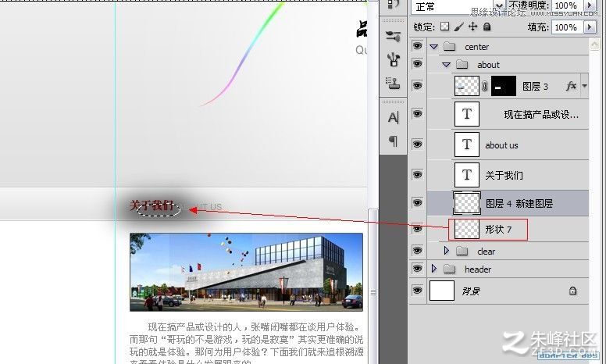The width and height of the screenshot is (606, 364).
Task: Hide the 形状 7 layer
Action: pyautogui.click(x=417, y=229)
